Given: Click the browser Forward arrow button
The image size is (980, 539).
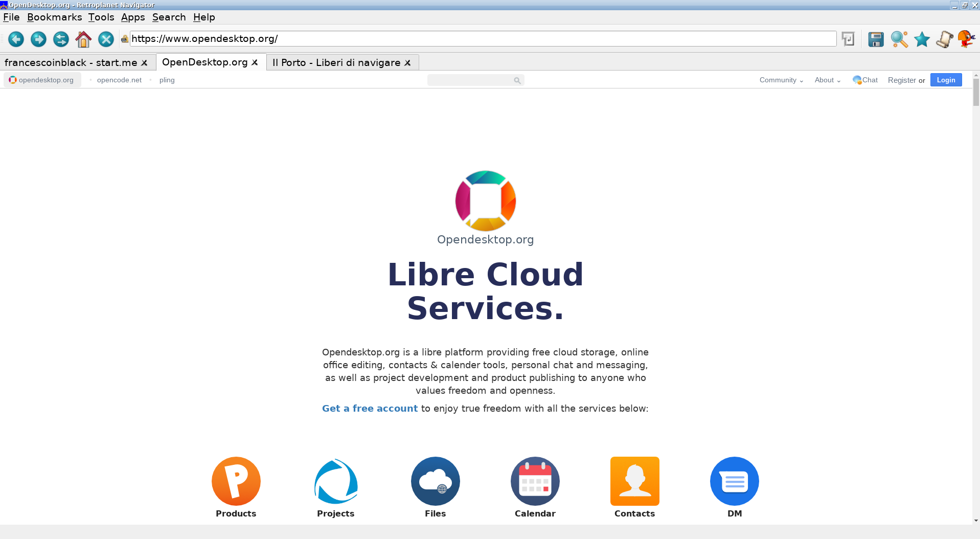Looking at the screenshot, I should 38,39.
